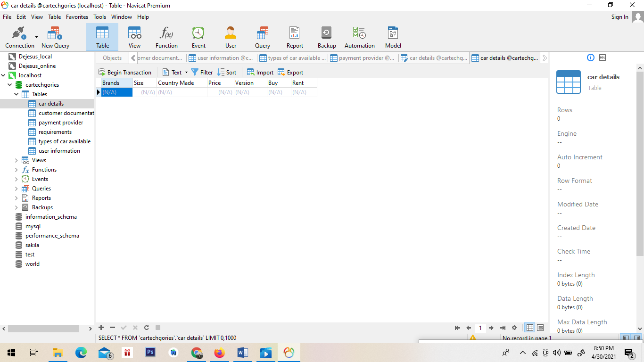
Task: Switch to grid view display
Action: [x=530, y=328]
